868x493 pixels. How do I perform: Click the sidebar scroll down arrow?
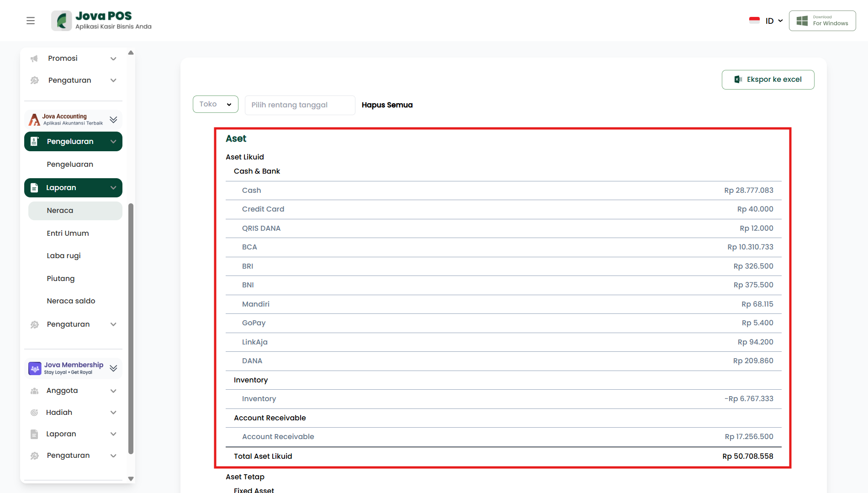131,479
